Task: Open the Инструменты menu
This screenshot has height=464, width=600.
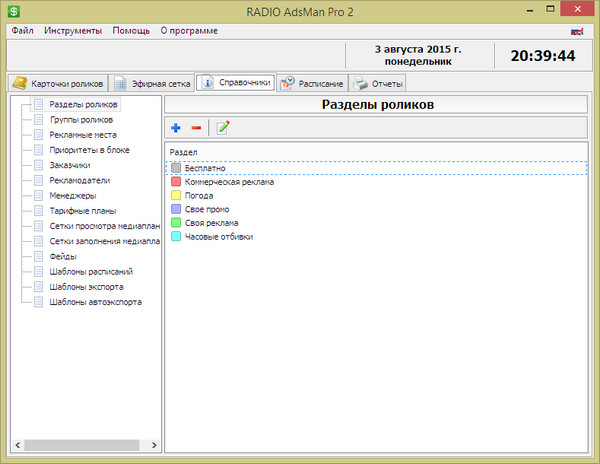Action: pos(72,31)
